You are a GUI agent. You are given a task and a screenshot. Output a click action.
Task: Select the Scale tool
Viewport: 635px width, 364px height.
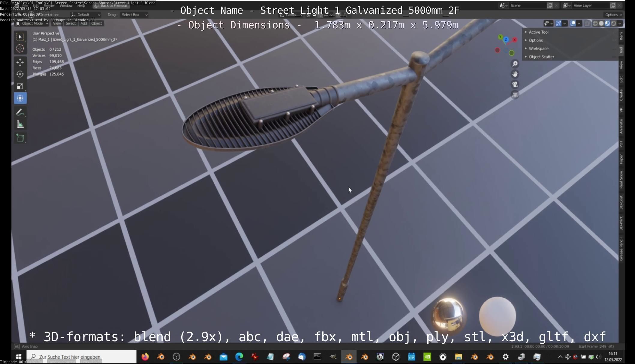click(x=20, y=86)
